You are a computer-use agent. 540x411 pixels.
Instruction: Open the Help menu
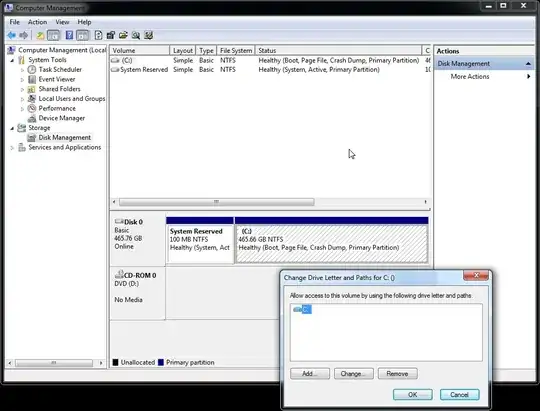click(x=84, y=22)
